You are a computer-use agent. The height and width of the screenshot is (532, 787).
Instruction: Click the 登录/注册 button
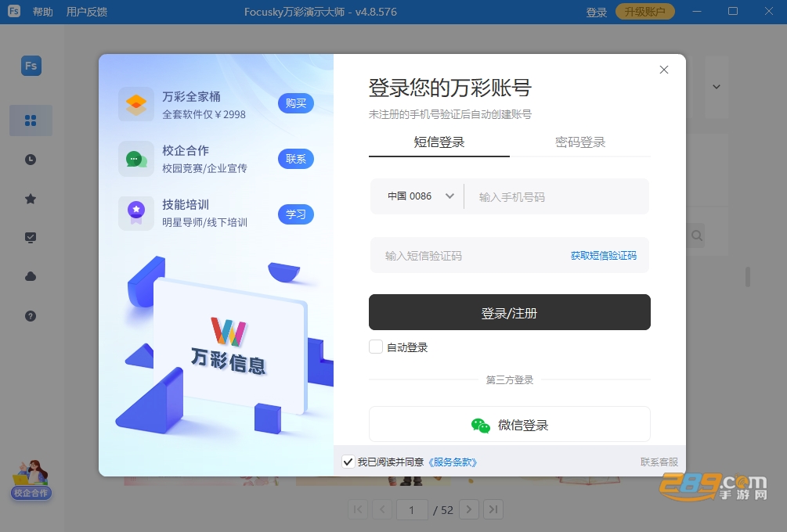[x=510, y=312]
